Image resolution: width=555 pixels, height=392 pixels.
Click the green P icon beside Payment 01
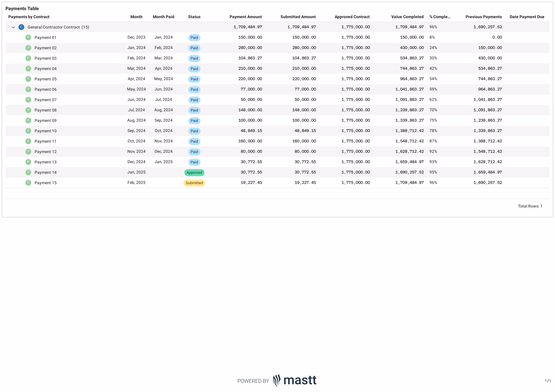(x=28, y=37)
